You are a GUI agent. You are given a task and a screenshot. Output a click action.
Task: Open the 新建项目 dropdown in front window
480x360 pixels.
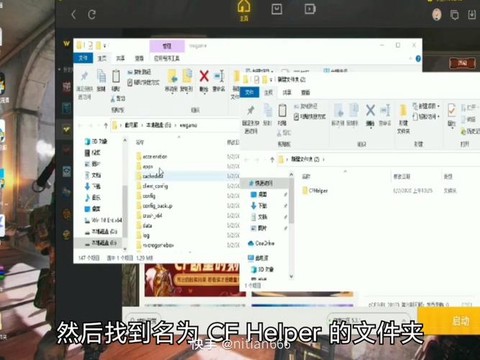426,106
